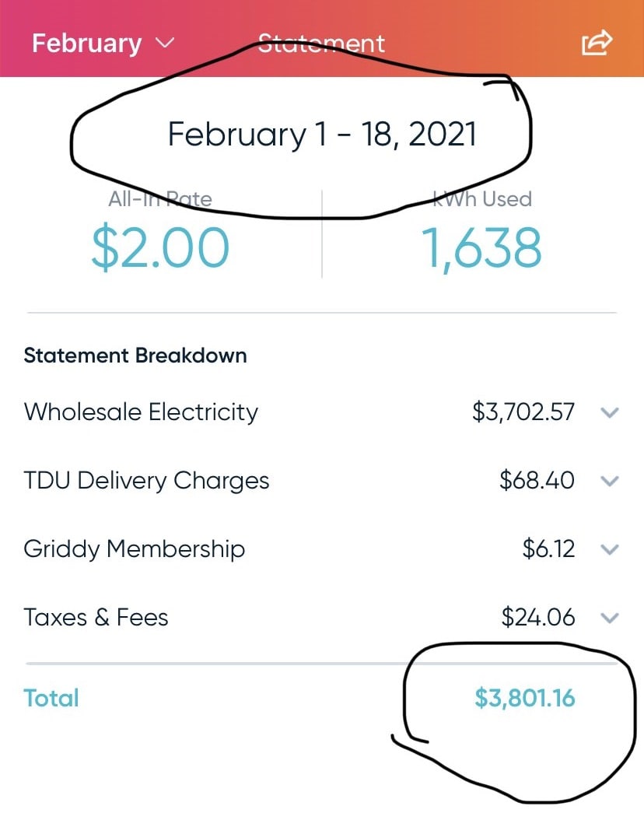This screenshot has width=644, height=834.
Task: Expand the Griddy Membership chevron
Action: (610, 549)
